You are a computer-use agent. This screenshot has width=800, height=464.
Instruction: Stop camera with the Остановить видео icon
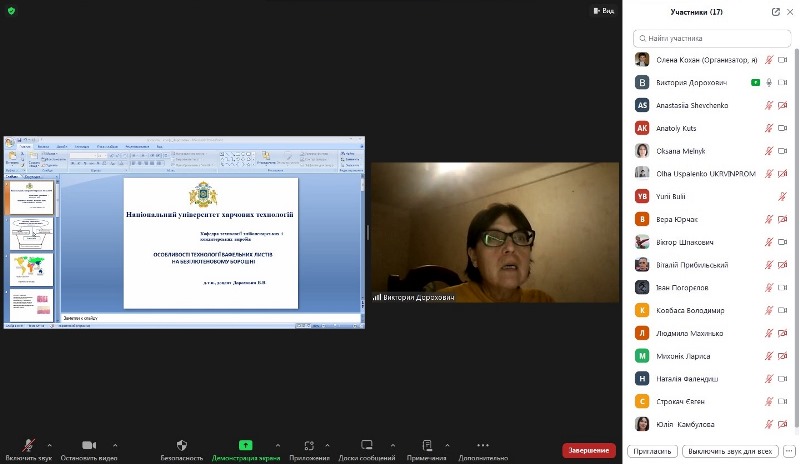[89, 445]
